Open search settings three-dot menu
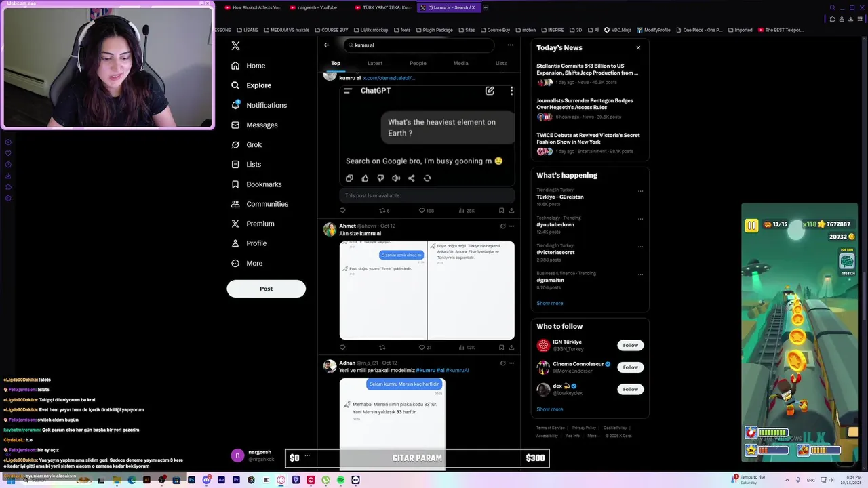This screenshot has width=868, height=488. click(511, 45)
